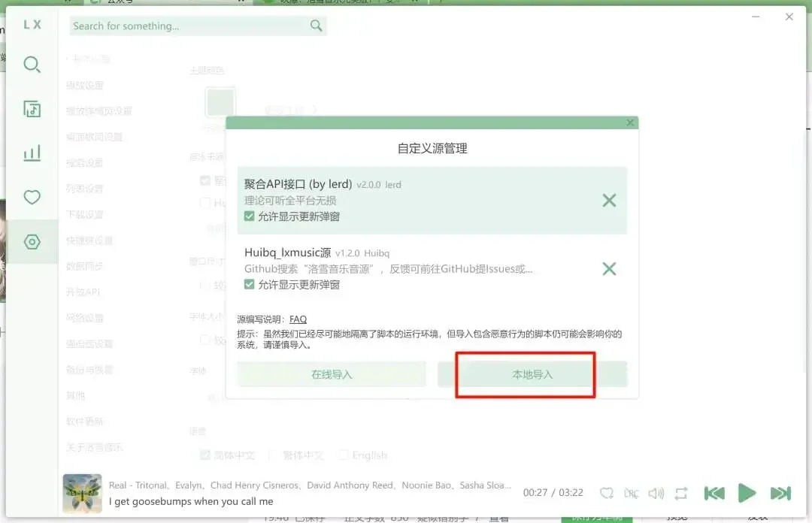Select the English language checkbox
Viewport: 812px width, 523px height.
pos(344,455)
